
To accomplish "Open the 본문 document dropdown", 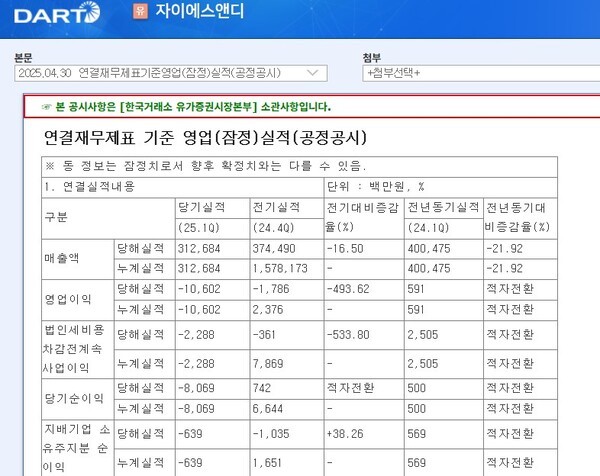I will 171,73.
